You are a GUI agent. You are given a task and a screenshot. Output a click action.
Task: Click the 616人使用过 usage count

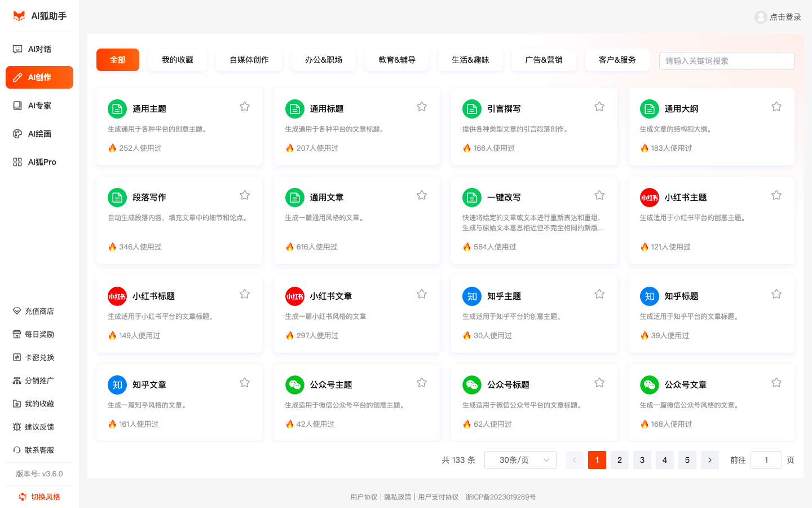pyautogui.click(x=317, y=247)
